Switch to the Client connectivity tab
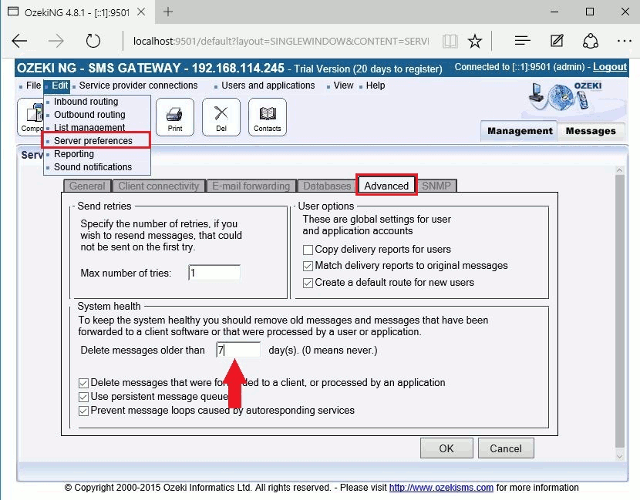Image resolution: width=640 pixels, height=500 pixels. (158, 186)
